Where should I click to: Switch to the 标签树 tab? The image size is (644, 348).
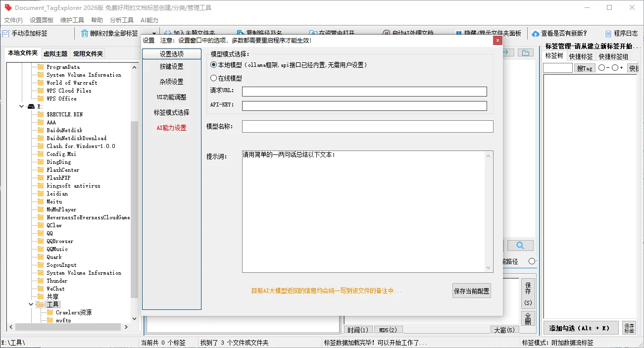coord(554,56)
